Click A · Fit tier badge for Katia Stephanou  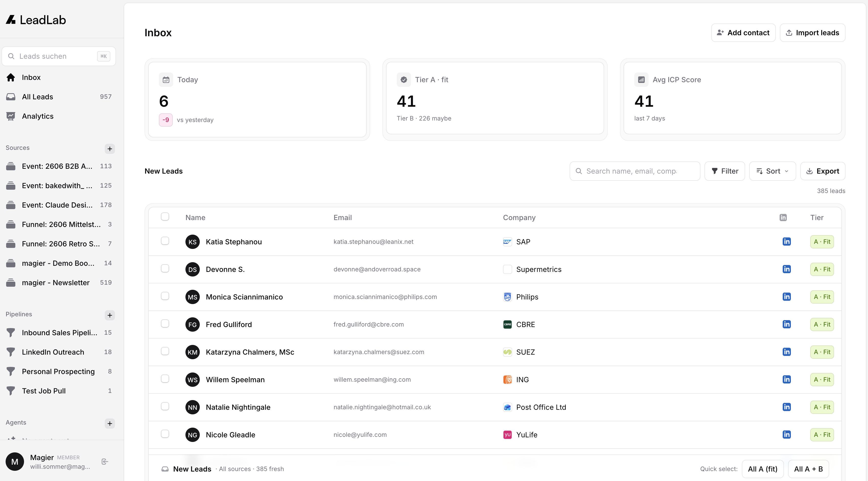point(822,242)
